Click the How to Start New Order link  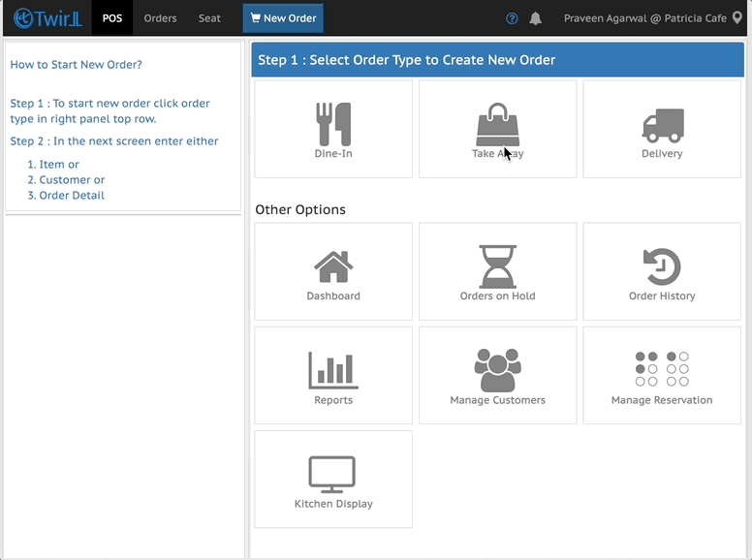(x=77, y=64)
